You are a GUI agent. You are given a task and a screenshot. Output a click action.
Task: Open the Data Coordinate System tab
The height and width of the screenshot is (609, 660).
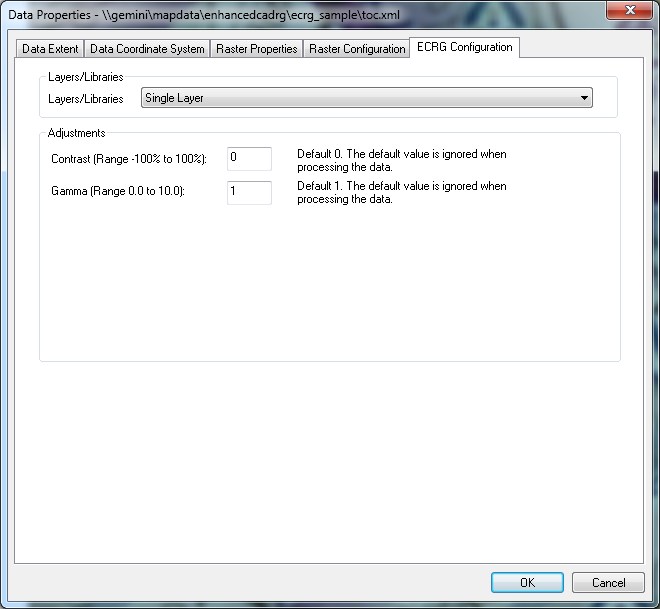pyautogui.click(x=147, y=49)
